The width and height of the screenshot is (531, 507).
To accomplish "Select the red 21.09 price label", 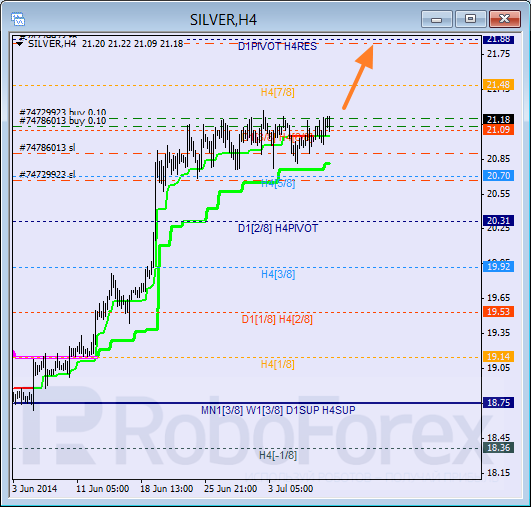I will click(x=498, y=130).
